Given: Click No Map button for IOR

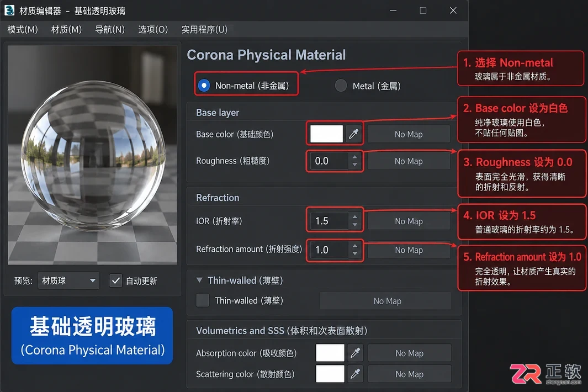Looking at the screenshot, I should coord(409,221).
